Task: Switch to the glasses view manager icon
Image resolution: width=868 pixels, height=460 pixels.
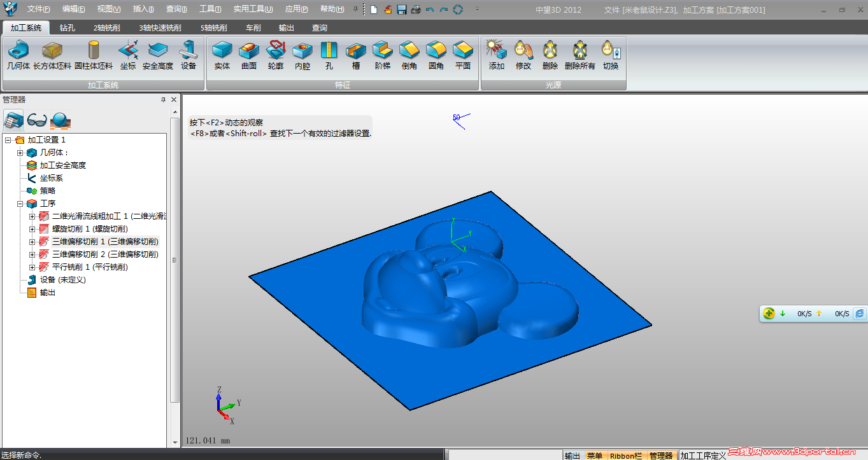Action: pos(37,120)
